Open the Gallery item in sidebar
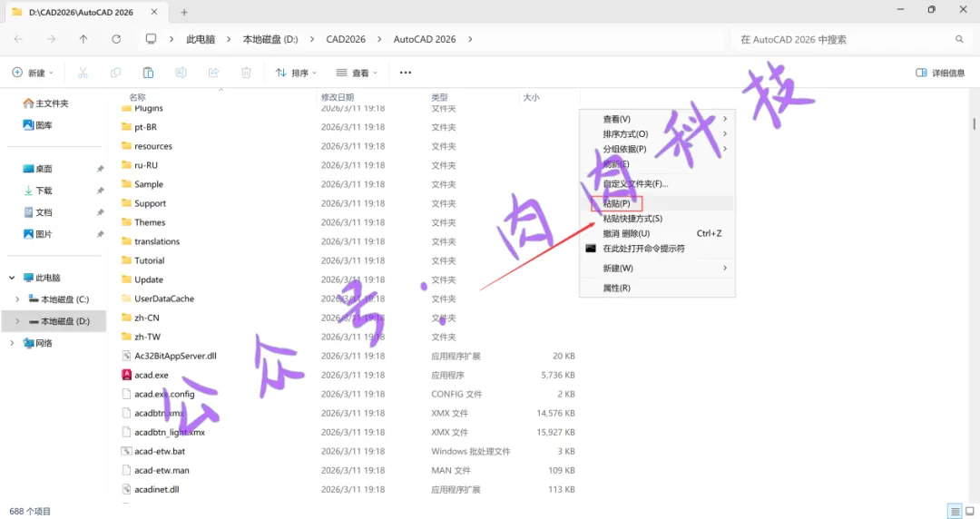Image resolution: width=980 pixels, height=519 pixels. click(37, 125)
